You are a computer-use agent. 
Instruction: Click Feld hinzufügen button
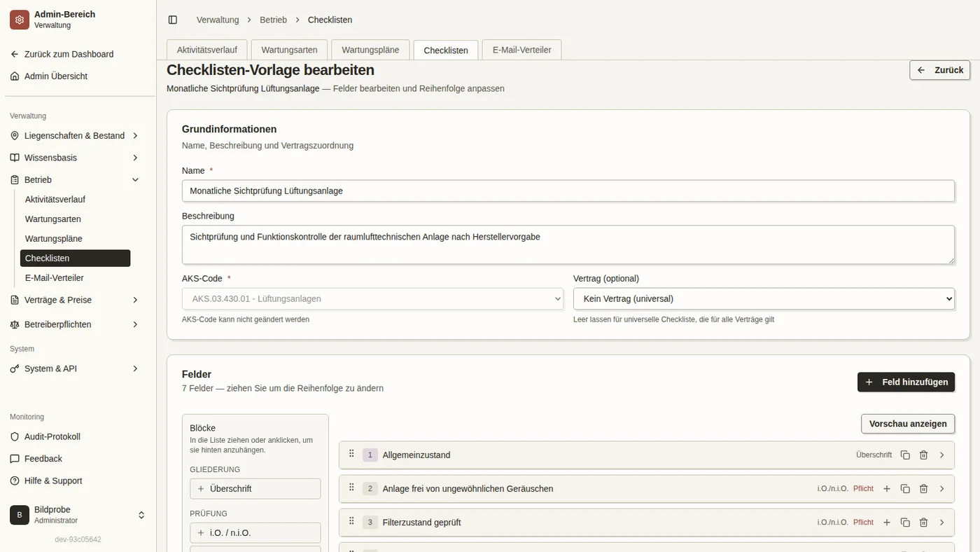pos(906,382)
